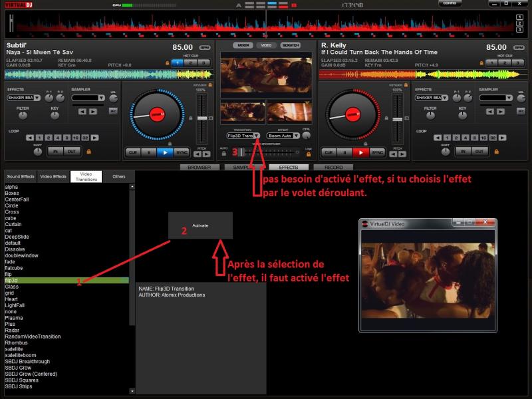Toggle video crossfader LINK lock
The image size is (532, 399).
click(x=309, y=154)
